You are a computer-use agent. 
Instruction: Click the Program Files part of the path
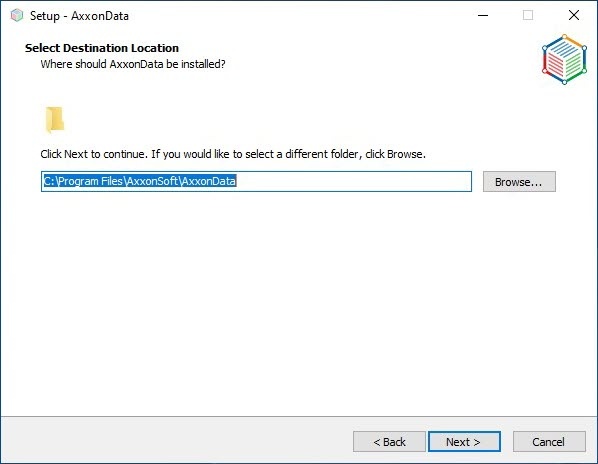(91, 181)
